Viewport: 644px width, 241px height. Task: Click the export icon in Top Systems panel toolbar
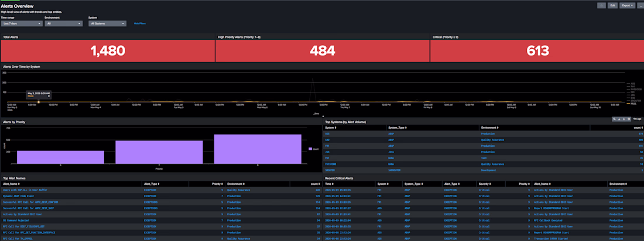coord(619,119)
